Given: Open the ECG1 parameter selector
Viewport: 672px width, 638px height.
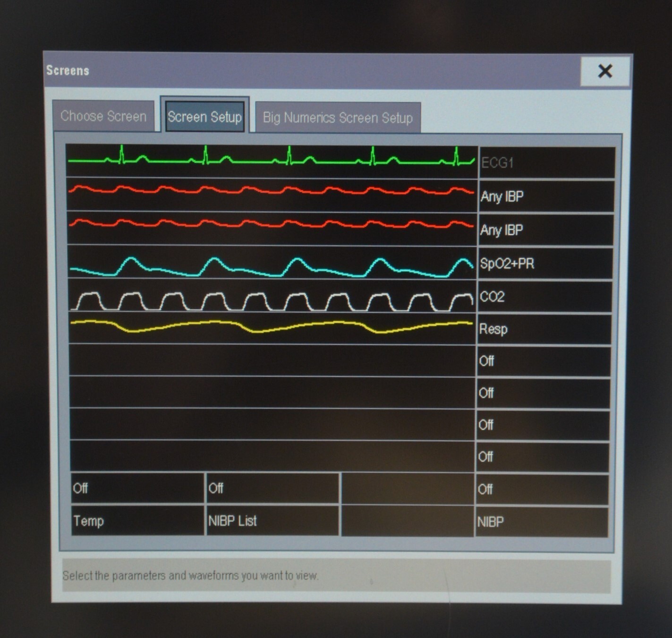Looking at the screenshot, I should click(x=547, y=163).
